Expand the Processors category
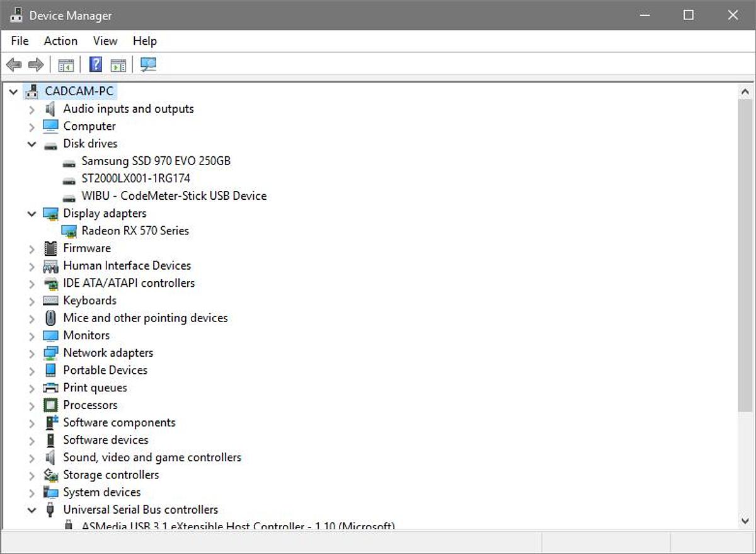Viewport: 756px width, 554px height. pyautogui.click(x=32, y=406)
